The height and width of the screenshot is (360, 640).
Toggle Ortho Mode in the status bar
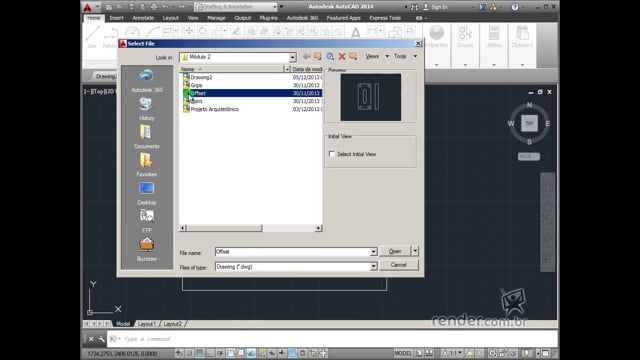[210, 353]
